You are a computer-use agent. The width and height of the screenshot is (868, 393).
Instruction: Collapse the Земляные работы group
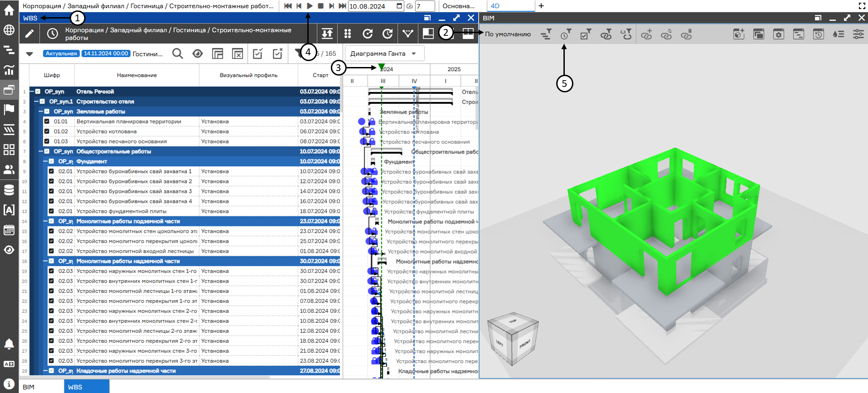point(41,111)
